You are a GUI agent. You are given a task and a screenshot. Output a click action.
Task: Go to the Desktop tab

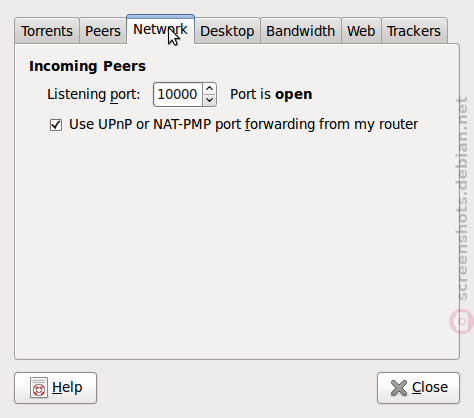(x=227, y=31)
